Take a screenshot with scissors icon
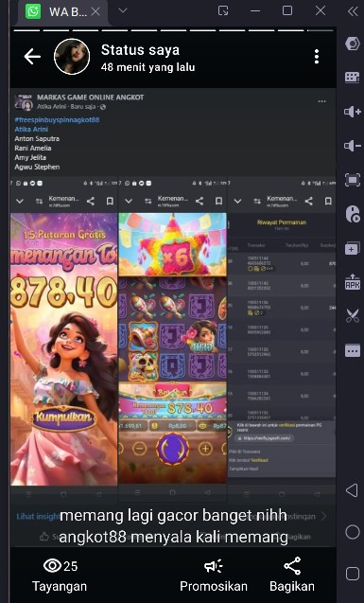Screen dimensions: 364x603 pyautogui.click(x=352, y=316)
